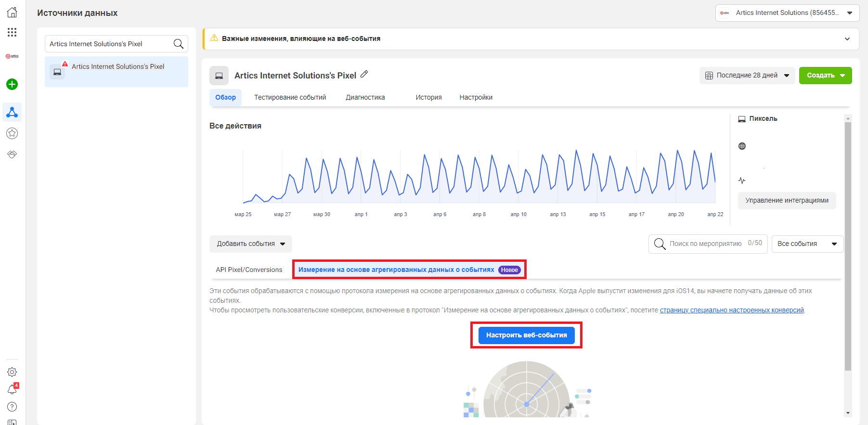Click the Поиск по мероприятию search field

(708, 244)
